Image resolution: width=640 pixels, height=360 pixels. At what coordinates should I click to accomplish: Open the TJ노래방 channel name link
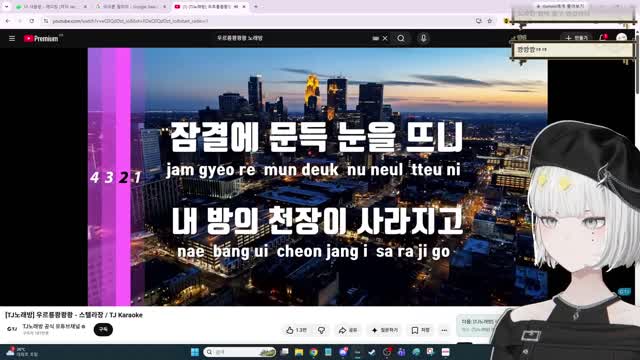click(x=52, y=327)
